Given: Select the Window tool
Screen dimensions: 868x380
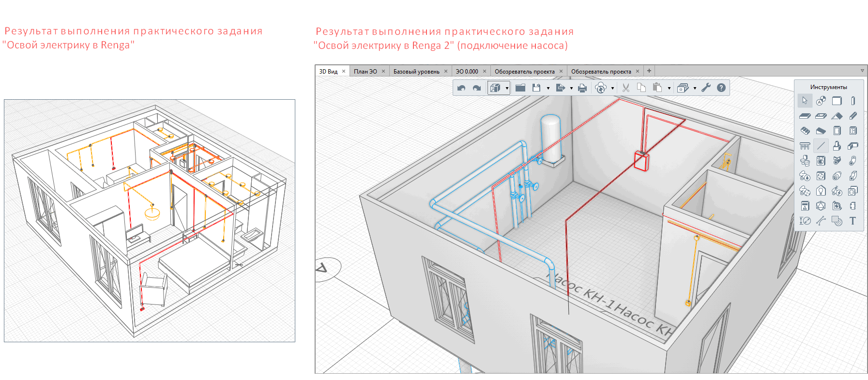Looking at the screenshot, I should click(853, 131).
